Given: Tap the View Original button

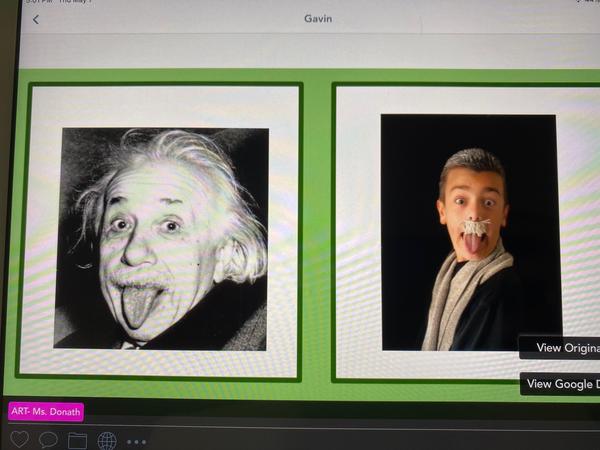Looking at the screenshot, I should point(559,347).
